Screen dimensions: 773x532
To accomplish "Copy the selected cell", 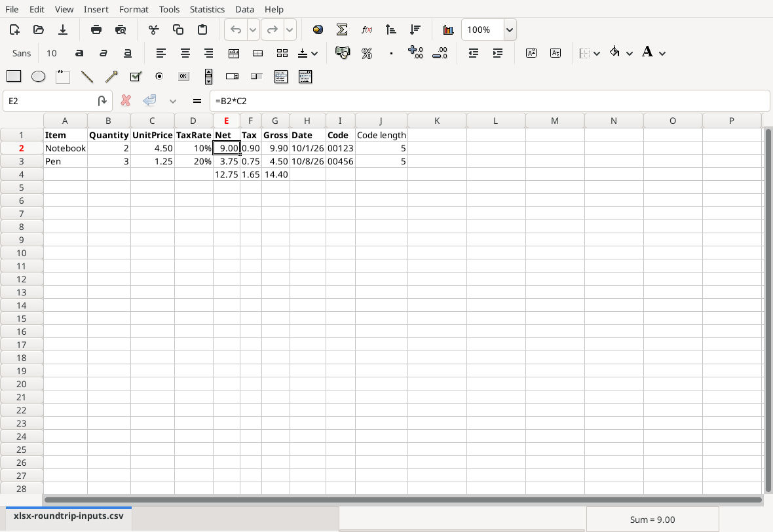I will pyautogui.click(x=178, y=29).
